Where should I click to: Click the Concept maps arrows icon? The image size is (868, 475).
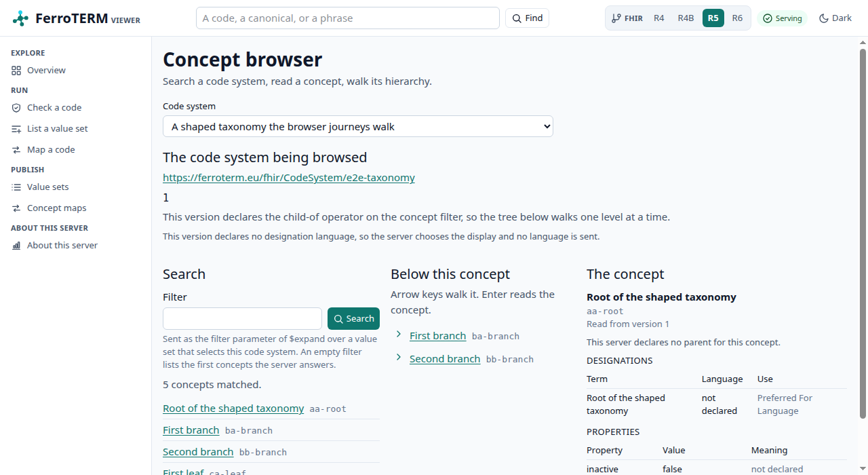[x=16, y=208]
